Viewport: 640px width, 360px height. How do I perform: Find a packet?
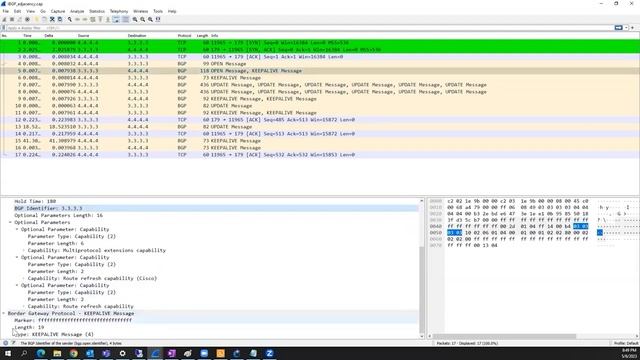pyautogui.click(x=70, y=19)
